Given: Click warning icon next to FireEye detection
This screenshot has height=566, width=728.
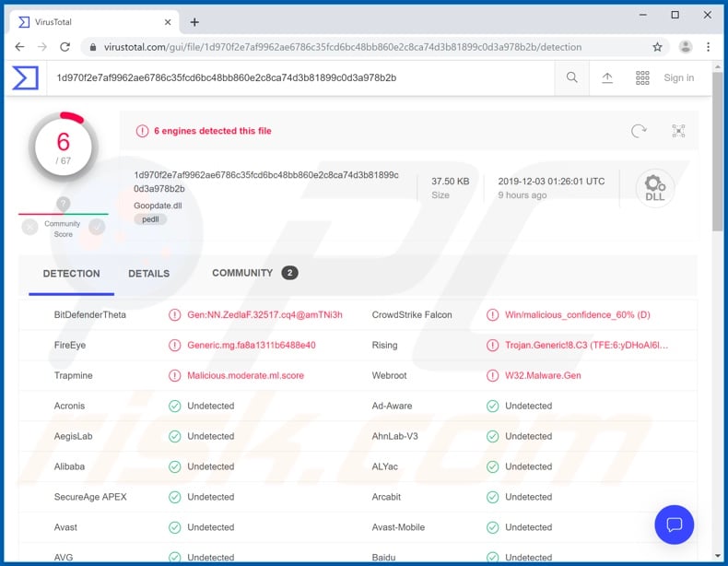Looking at the screenshot, I should (174, 346).
